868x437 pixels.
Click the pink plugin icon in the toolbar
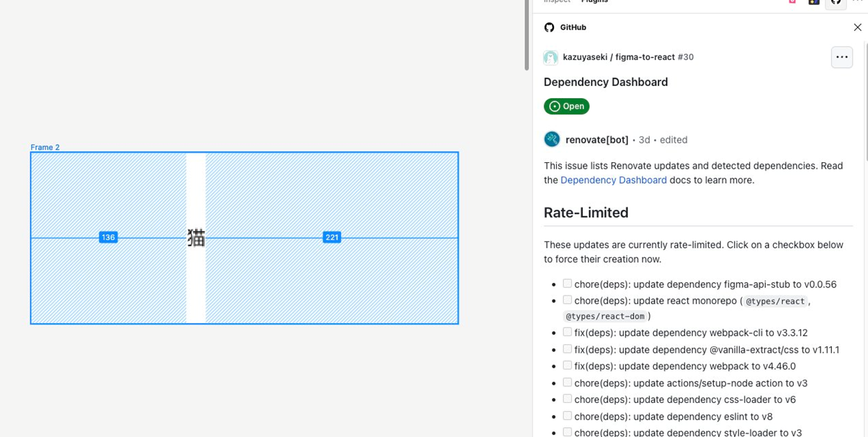point(793,2)
